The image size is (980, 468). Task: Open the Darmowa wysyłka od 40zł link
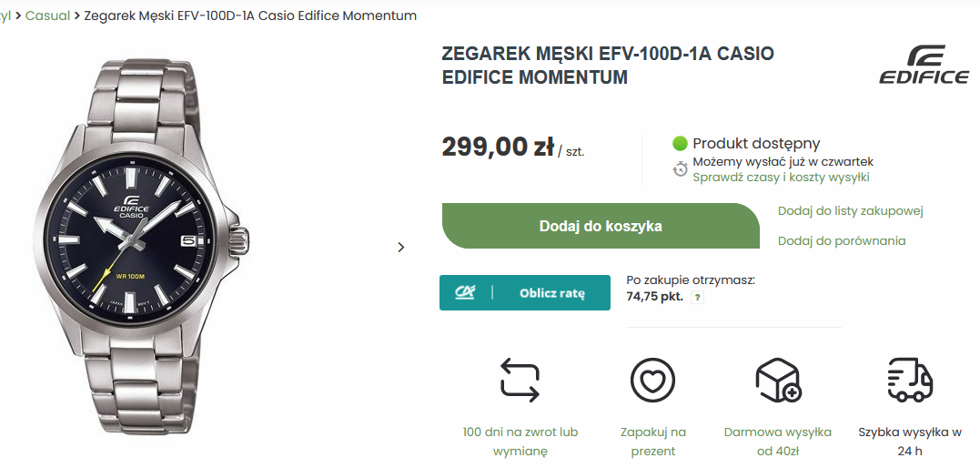tap(778, 441)
